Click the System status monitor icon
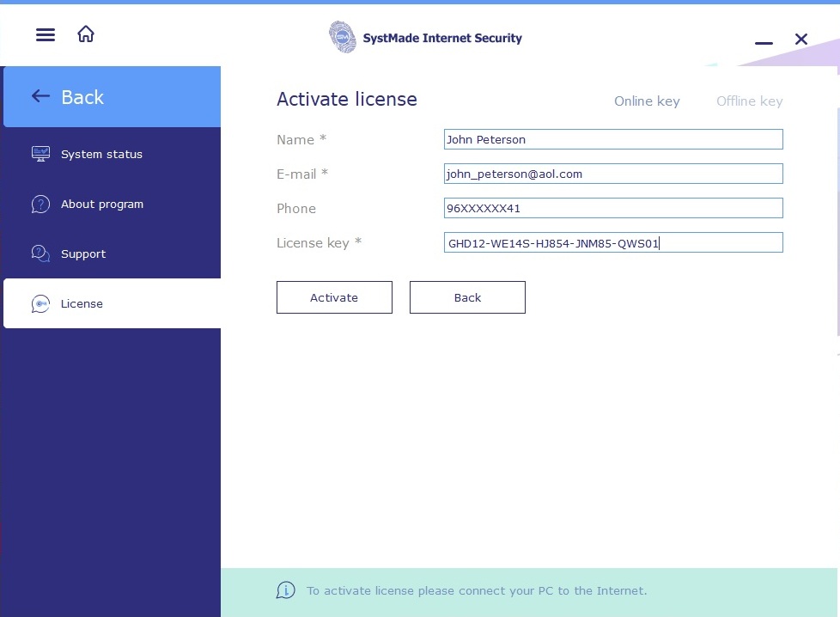Image resolution: width=840 pixels, height=617 pixels. [x=40, y=154]
